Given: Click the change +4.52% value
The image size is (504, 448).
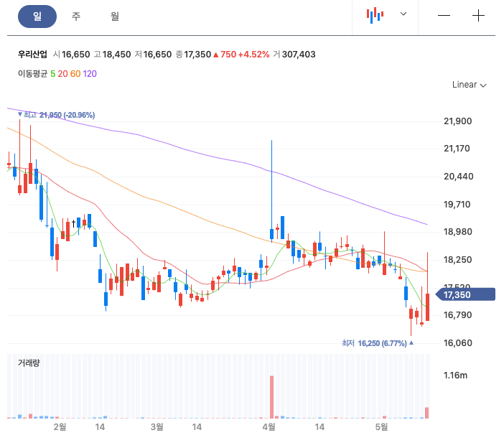Looking at the screenshot, I should pos(253,55).
